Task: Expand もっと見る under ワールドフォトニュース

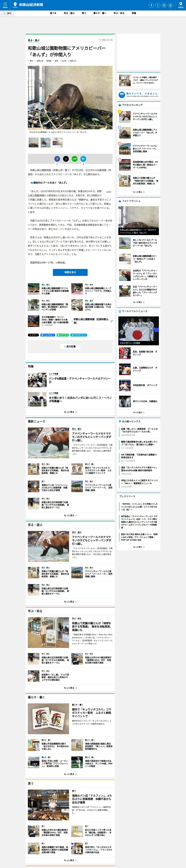Action: [x=139, y=412]
